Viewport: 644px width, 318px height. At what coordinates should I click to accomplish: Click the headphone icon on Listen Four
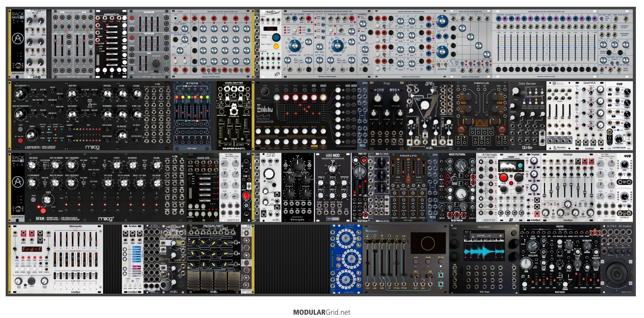[610, 137]
